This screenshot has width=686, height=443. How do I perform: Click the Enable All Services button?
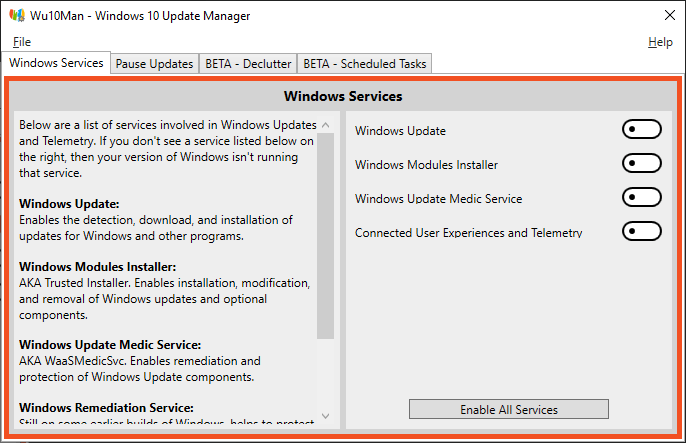pyautogui.click(x=509, y=409)
